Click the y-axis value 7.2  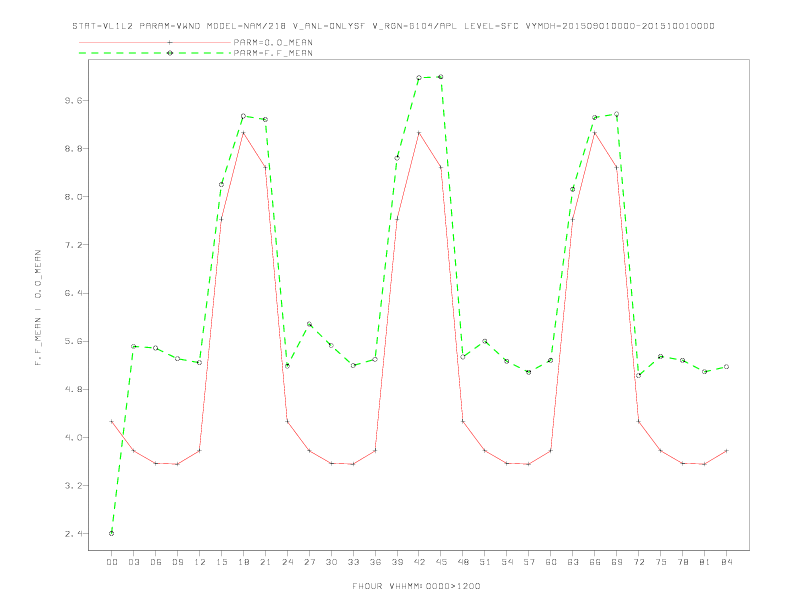tap(74, 245)
